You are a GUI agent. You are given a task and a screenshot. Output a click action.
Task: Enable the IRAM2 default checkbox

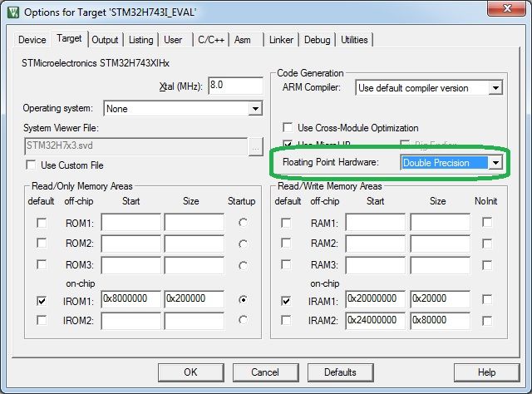click(286, 320)
